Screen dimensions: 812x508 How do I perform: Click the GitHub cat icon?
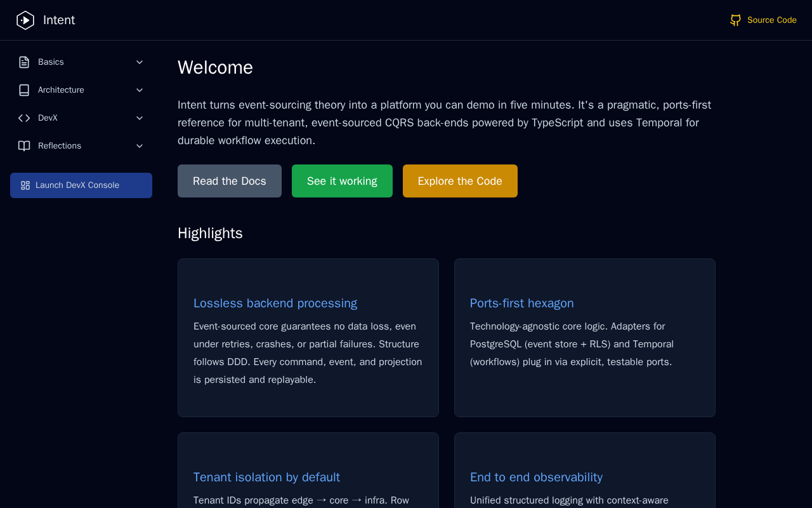coord(735,20)
